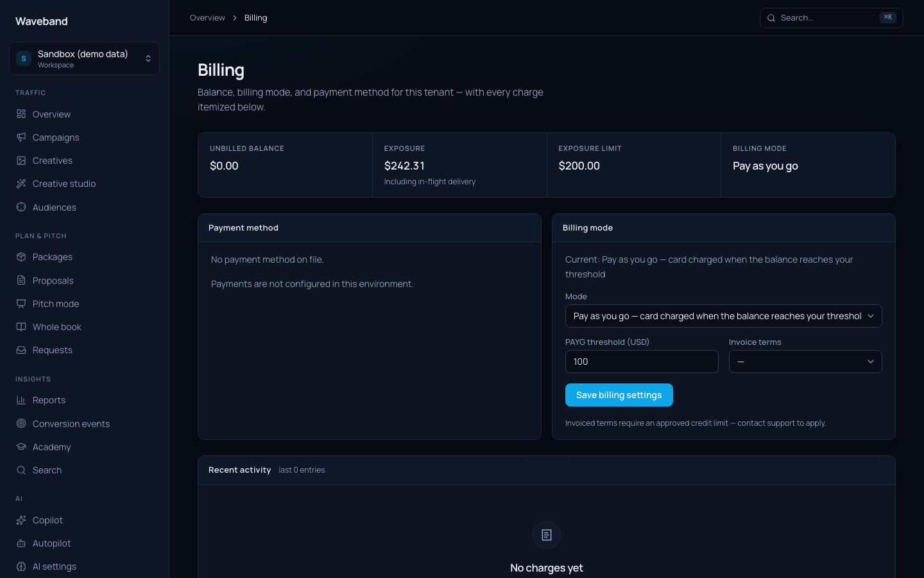Click the Unbilled balance $0.00 value
The image size is (924, 578).
click(224, 166)
